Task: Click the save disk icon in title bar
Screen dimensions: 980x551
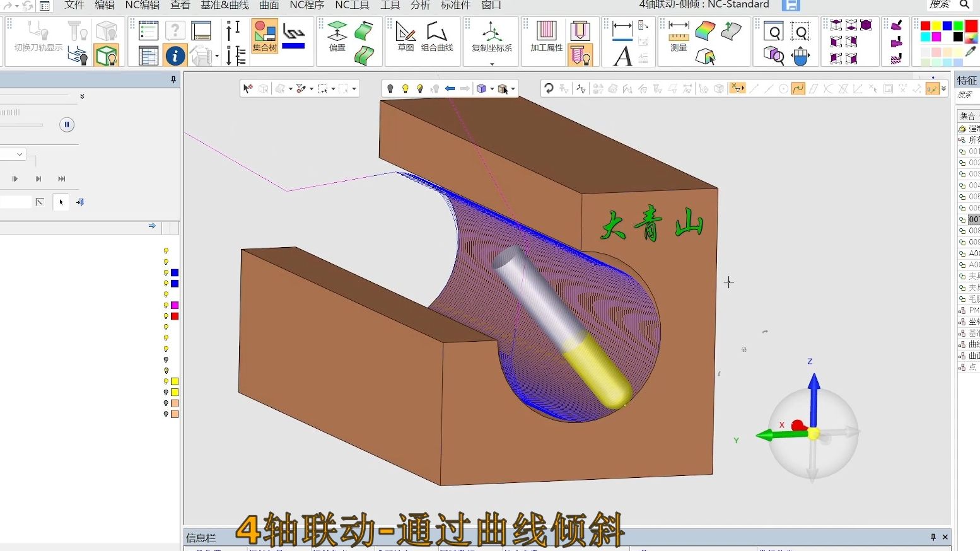Action: 790,6
